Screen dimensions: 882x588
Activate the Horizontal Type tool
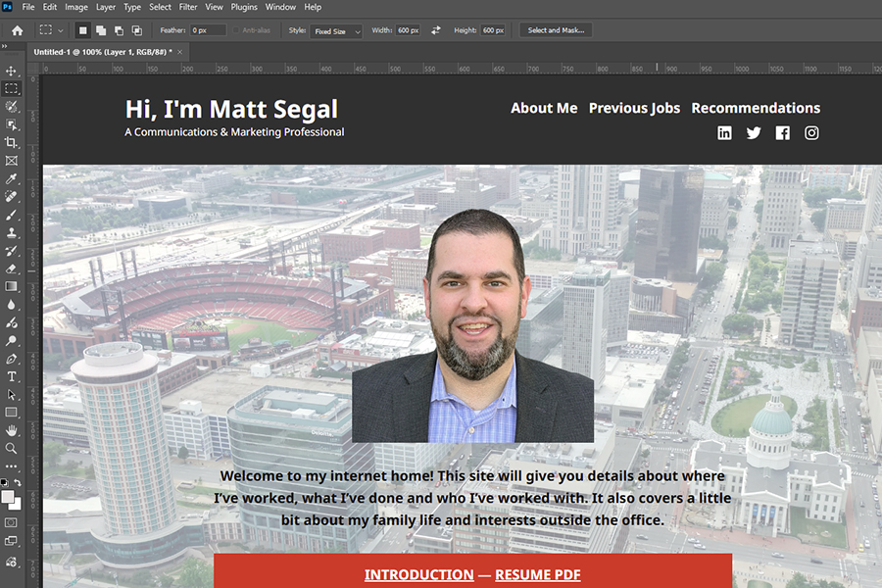tap(12, 376)
